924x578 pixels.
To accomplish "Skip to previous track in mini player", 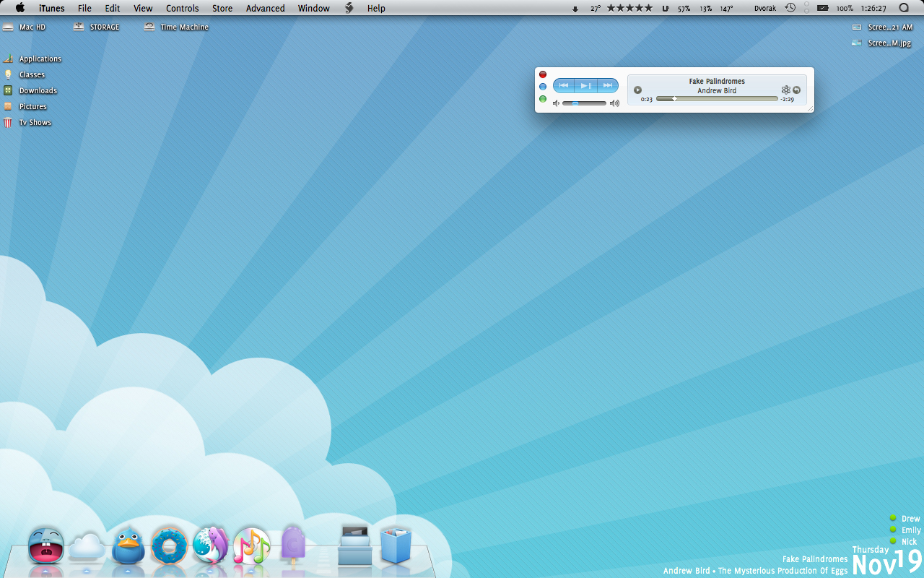I will click(564, 85).
